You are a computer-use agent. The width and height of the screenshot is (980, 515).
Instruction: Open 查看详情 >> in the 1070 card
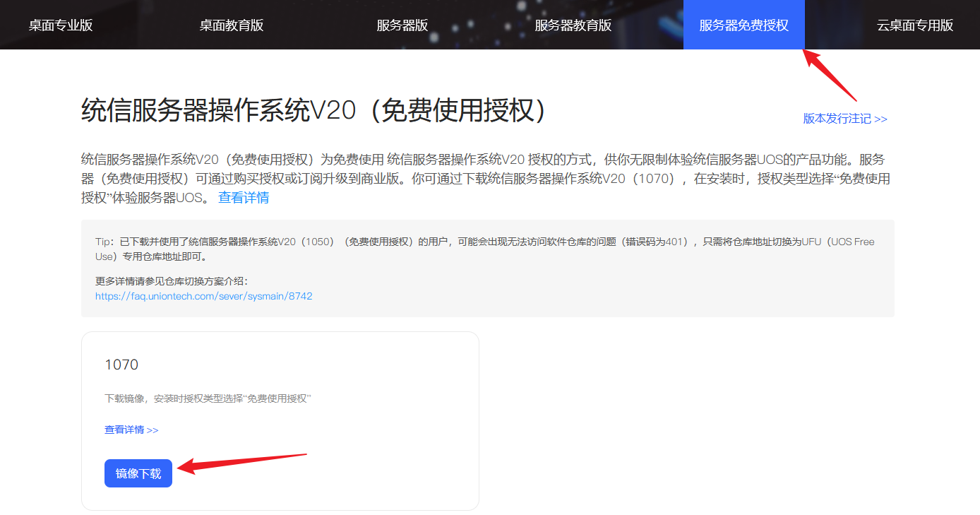point(131,430)
